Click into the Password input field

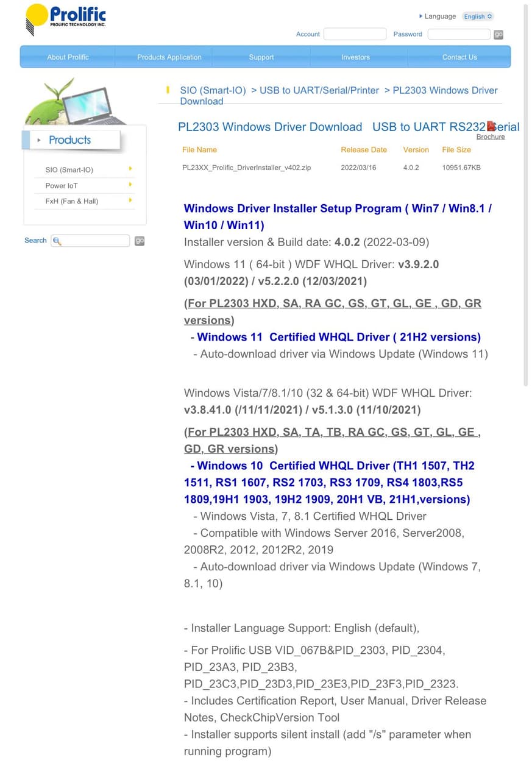pyautogui.click(x=459, y=34)
